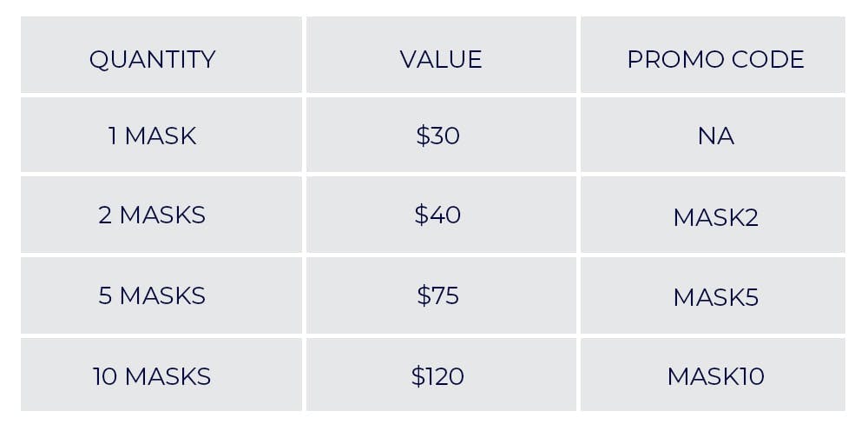868x431 pixels.
Task: Click the promo code for ten masks
Action: pos(715,376)
